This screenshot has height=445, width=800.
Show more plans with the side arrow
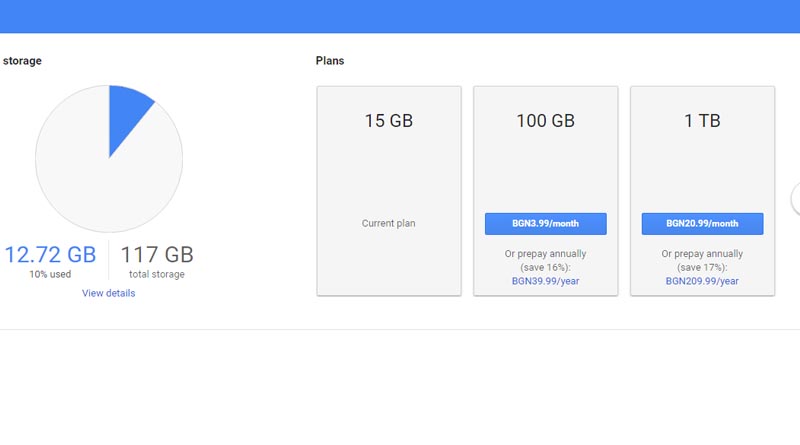point(795,199)
